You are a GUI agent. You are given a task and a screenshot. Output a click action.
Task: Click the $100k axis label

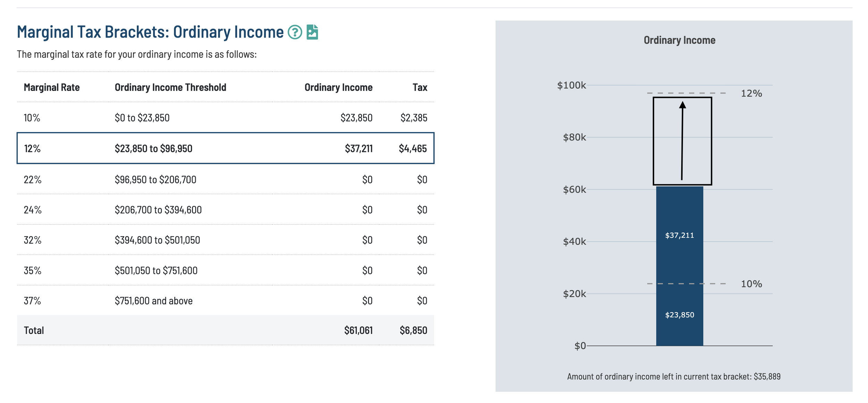pos(571,85)
